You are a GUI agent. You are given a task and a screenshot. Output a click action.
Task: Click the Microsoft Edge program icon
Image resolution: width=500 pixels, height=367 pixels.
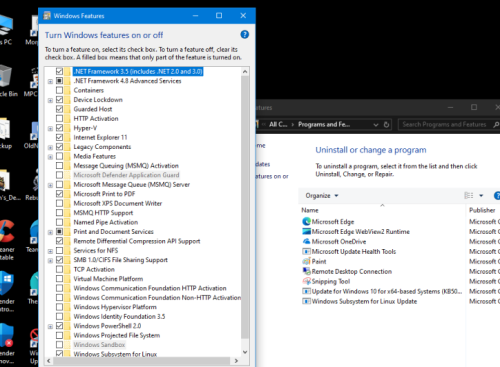(x=306, y=221)
